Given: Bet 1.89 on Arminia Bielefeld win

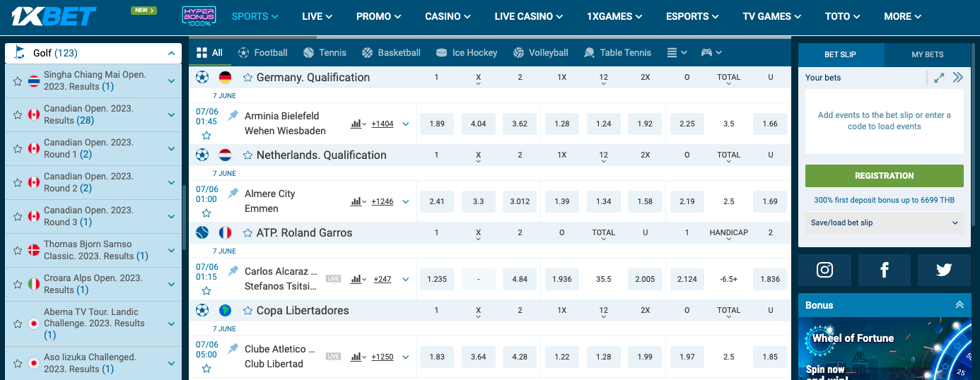Looking at the screenshot, I should coord(437,124).
